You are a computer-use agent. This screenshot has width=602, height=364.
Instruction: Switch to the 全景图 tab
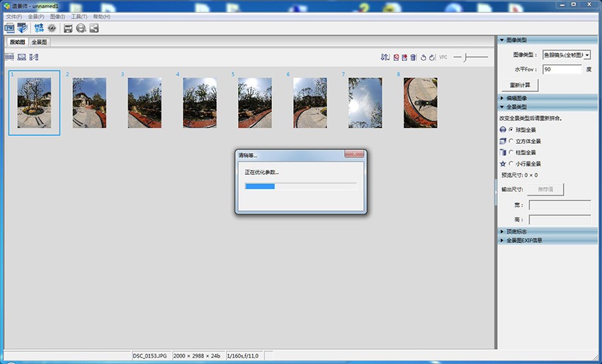pos(40,42)
